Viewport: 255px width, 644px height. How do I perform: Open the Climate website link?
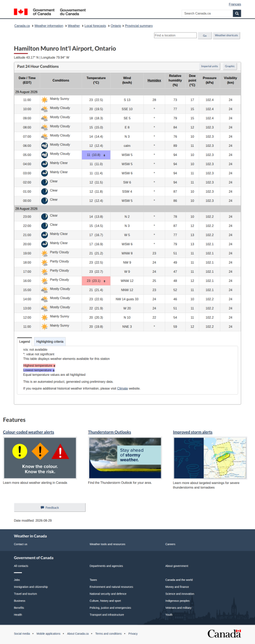coord(122,389)
